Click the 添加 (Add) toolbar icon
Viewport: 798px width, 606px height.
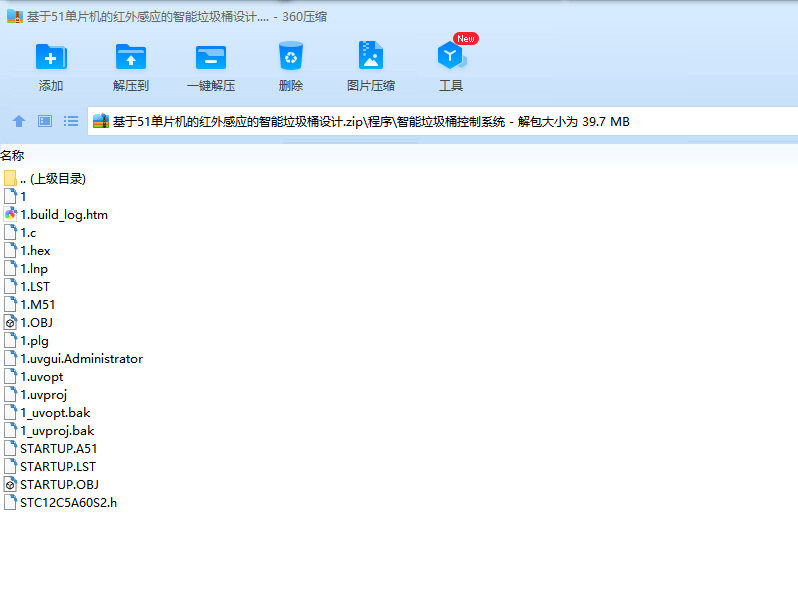[x=51, y=56]
